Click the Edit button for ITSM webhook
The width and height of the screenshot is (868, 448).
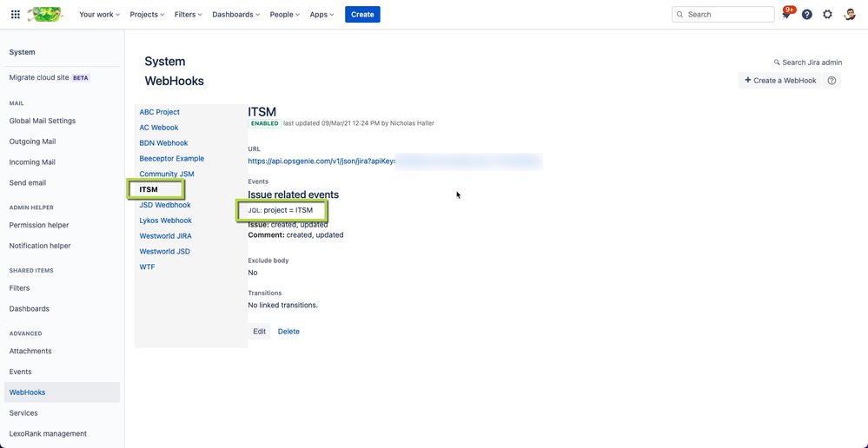[259, 332]
